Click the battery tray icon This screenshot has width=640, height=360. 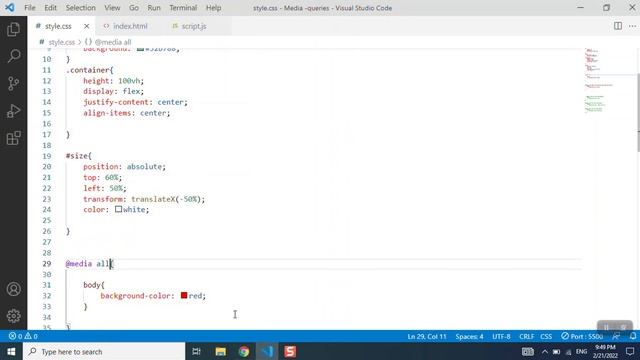pos(556,351)
